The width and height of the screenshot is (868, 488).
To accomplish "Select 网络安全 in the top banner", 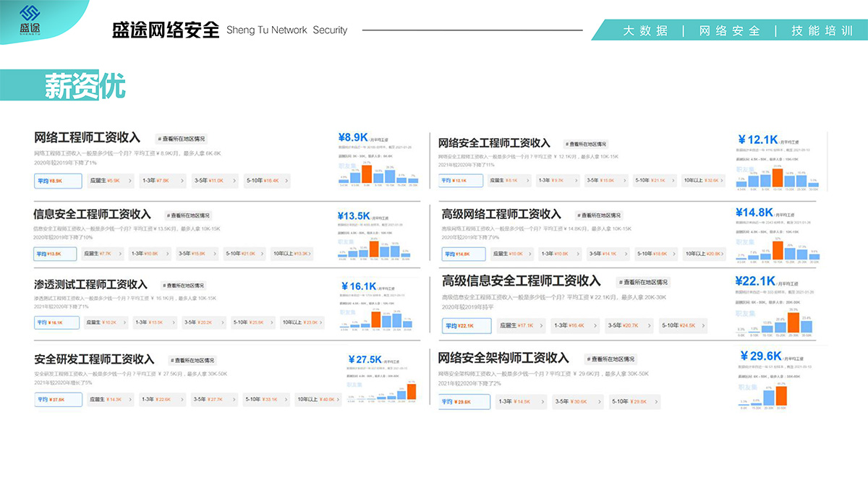I will [x=729, y=30].
